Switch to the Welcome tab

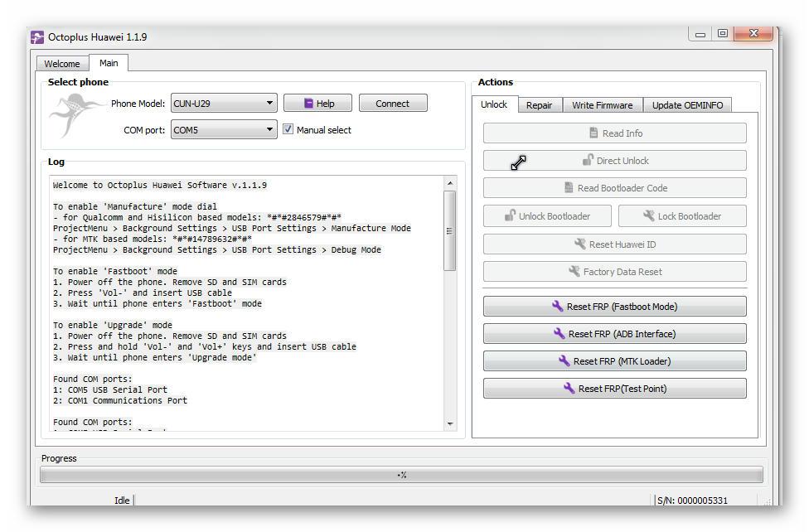click(62, 64)
